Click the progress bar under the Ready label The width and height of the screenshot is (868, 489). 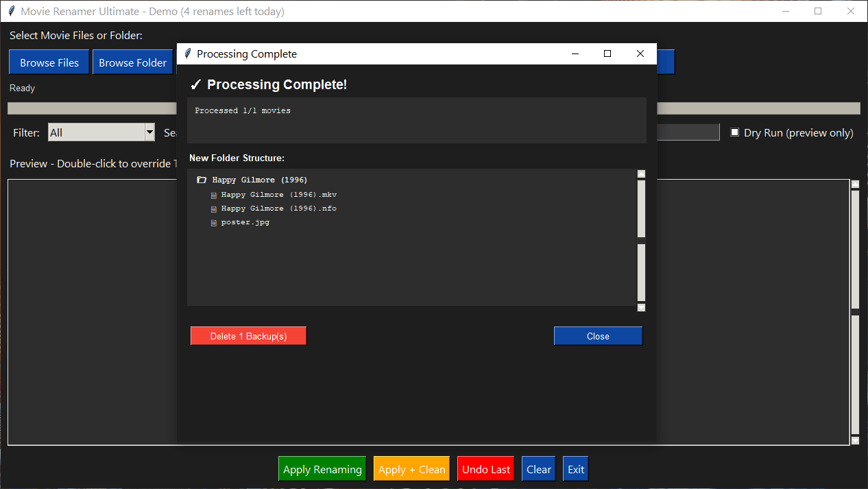point(89,108)
